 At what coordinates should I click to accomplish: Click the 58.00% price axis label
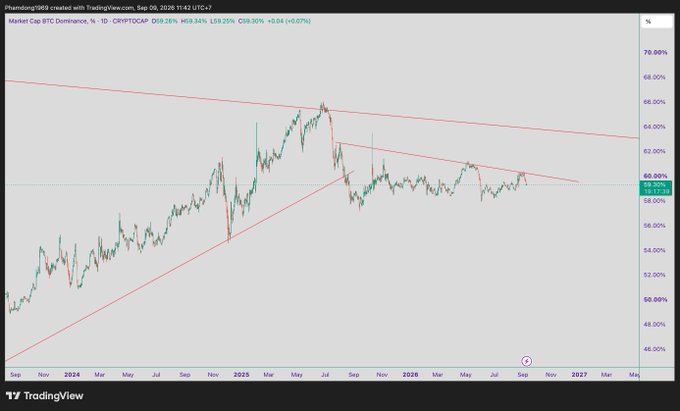pyautogui.click(x=655, y=201)
